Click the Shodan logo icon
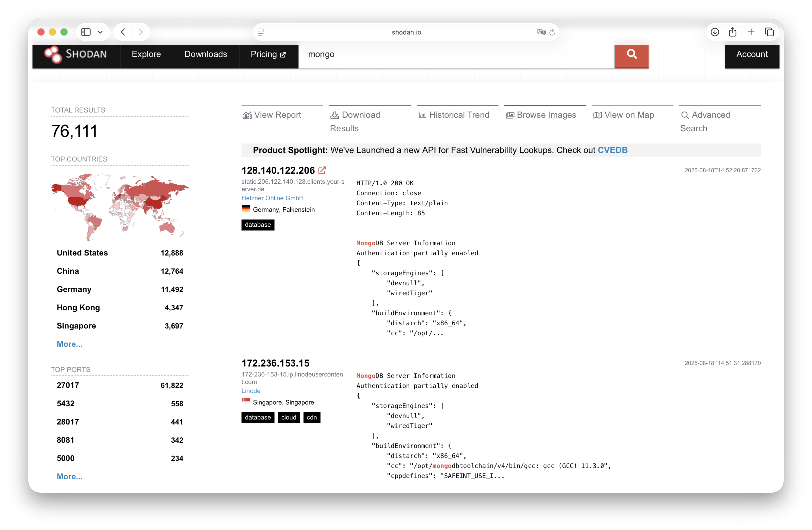 click(53, 54)
